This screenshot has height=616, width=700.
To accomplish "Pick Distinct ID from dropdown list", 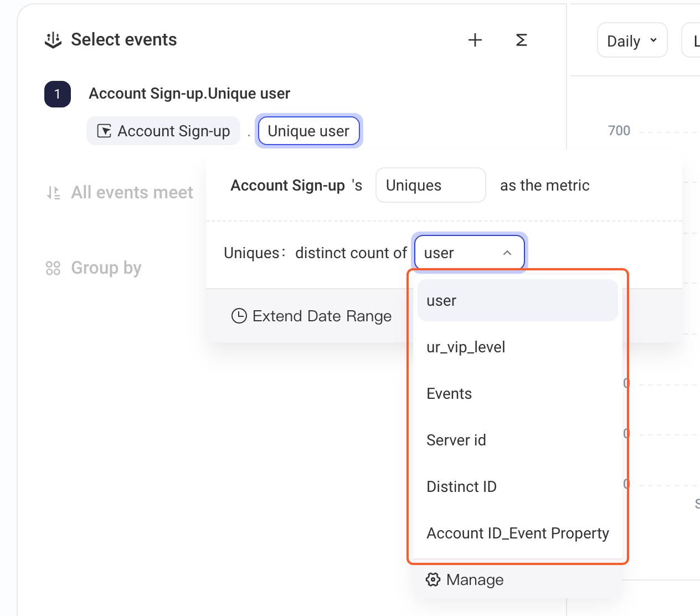I will [518, 486].
